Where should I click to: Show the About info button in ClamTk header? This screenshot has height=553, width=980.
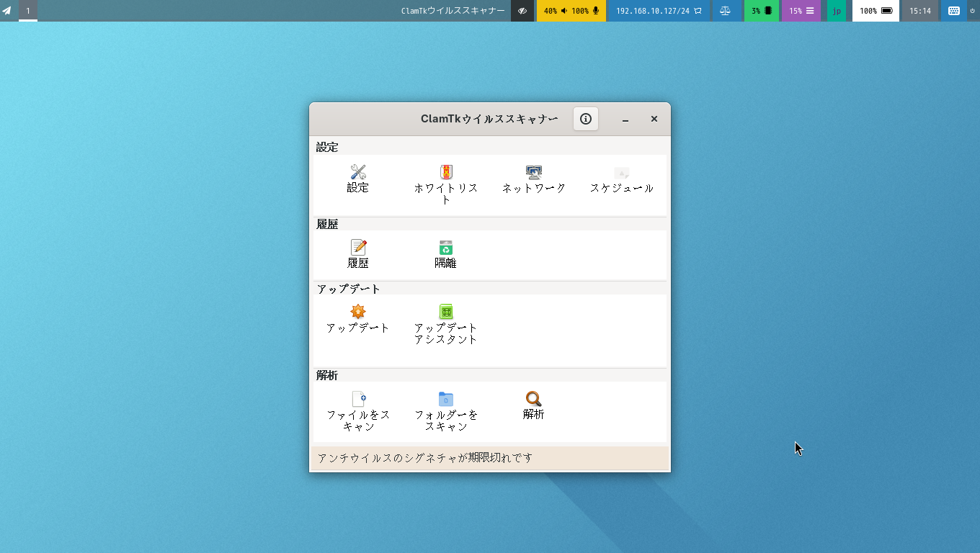pyautogui.click(x=586, y=119)
